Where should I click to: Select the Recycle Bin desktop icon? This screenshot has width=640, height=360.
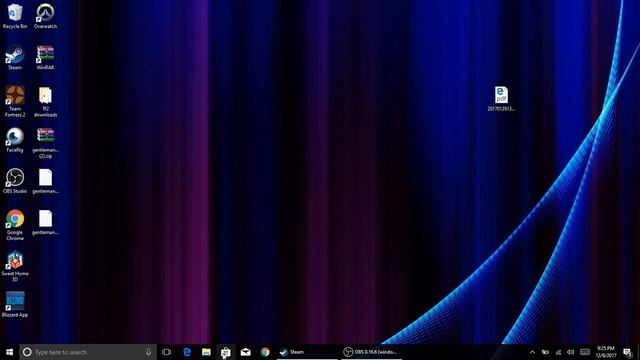(15, 16)
